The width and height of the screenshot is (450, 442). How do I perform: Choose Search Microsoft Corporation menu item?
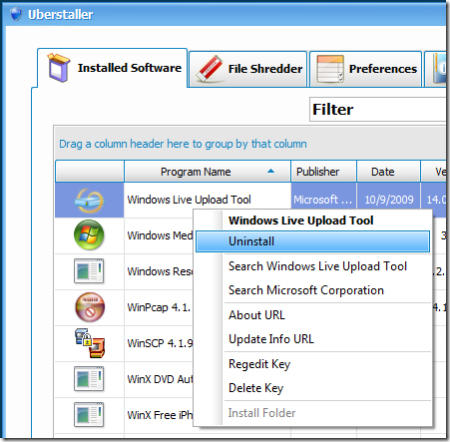pos(306,290)
